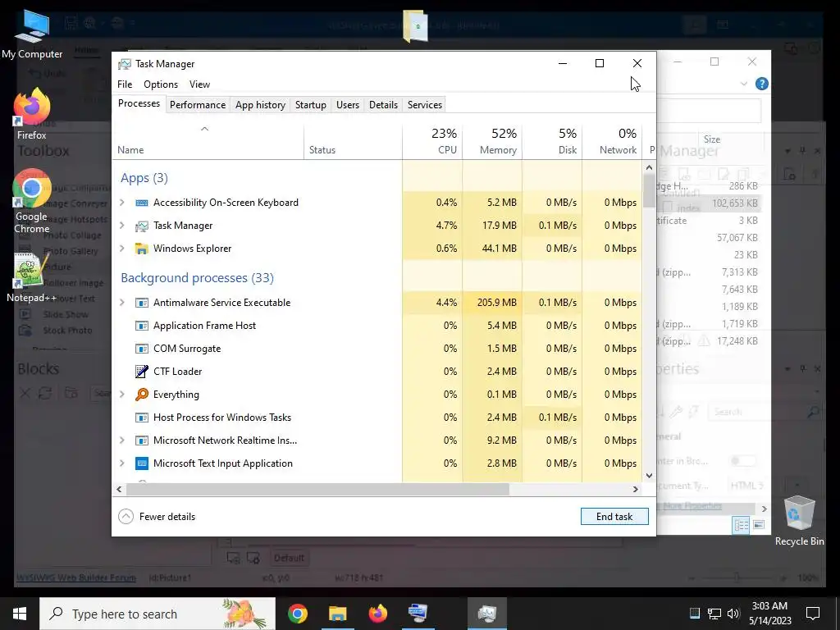Sort processes by Status column
840x630 pixels.
click(x=353, y=142)
